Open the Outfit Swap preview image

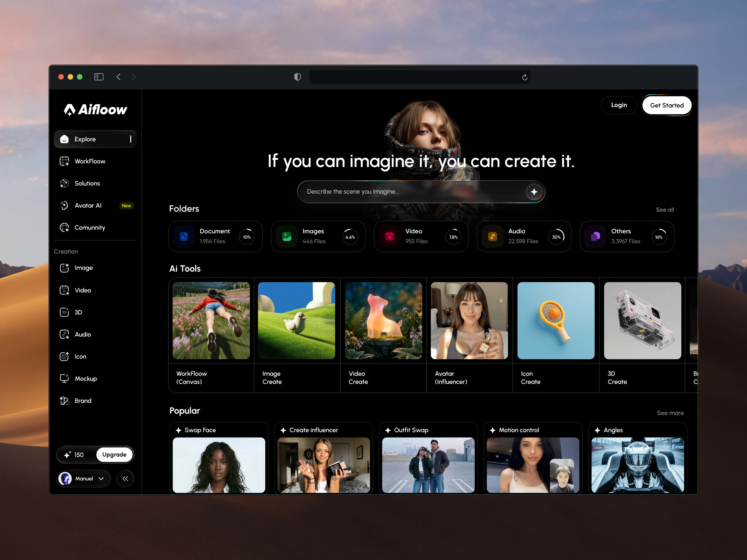pyautogui.click(x=428, y=465)
